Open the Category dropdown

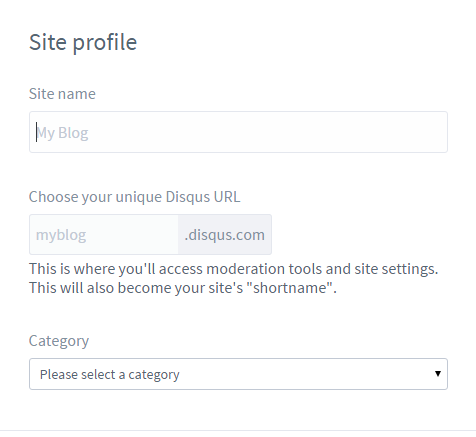coord(238,374)
